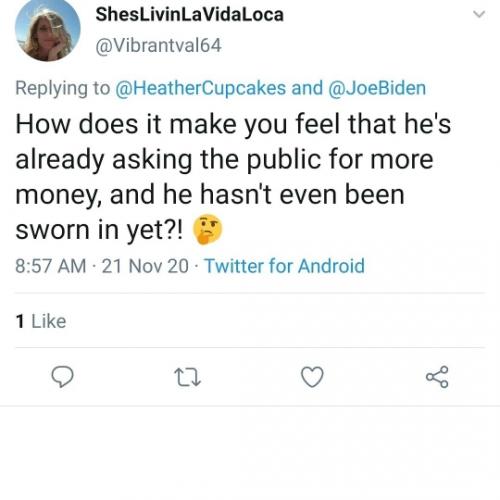View the 1 Like count list
The image size is (500, 500).
(41, 321)
